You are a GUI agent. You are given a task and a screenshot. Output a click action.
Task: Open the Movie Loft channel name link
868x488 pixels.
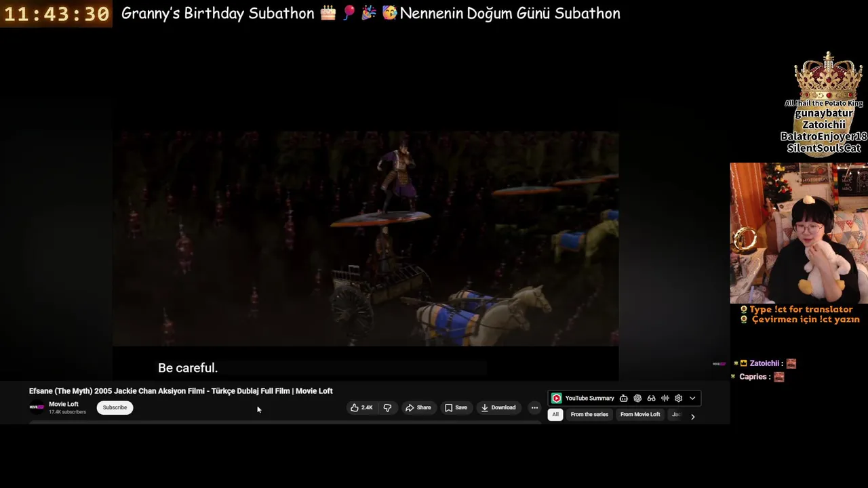pyautogui.click(x=64, y=404)
